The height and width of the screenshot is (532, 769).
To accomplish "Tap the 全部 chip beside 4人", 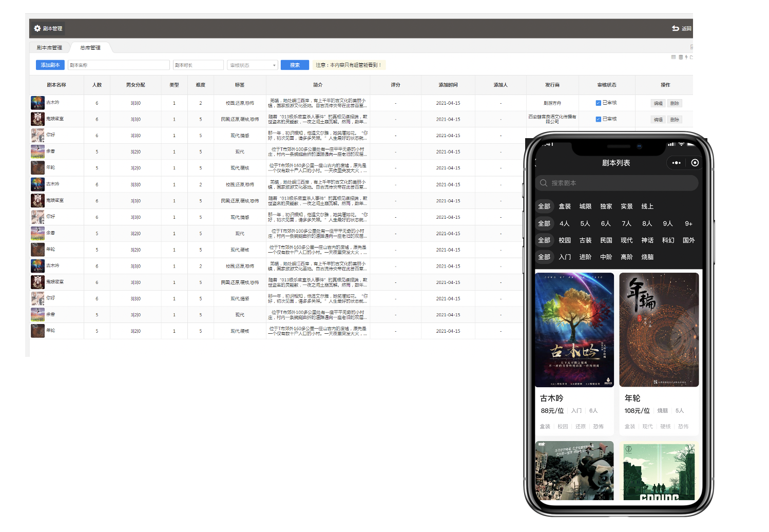I will coord(544,223).
